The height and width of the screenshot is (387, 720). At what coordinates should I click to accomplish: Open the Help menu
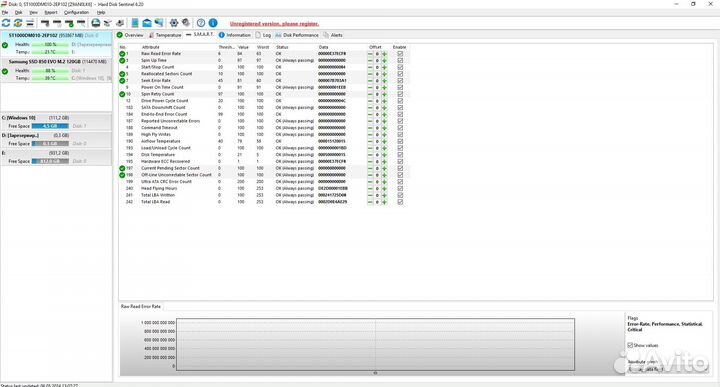pos(101,12)
